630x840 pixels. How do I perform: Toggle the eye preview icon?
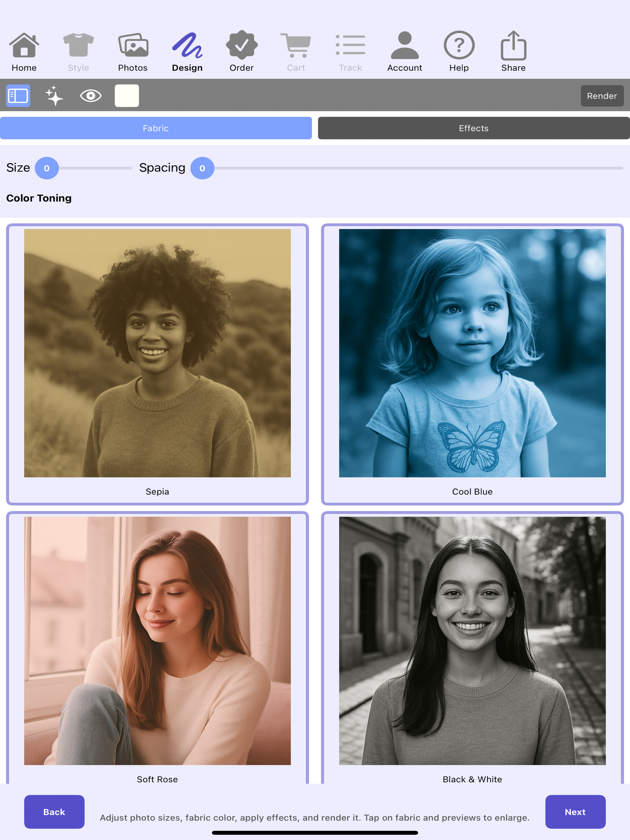(91, 96)
